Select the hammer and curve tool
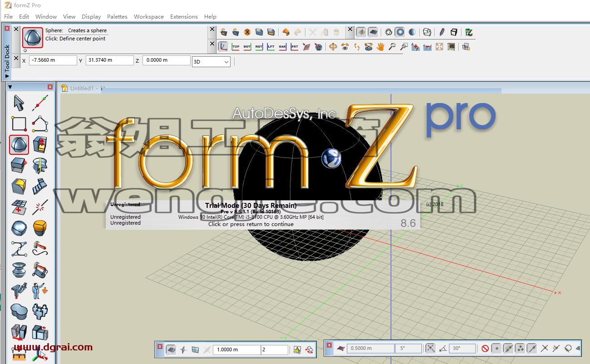Screen dimensions: 590x364 coord(40,249)
